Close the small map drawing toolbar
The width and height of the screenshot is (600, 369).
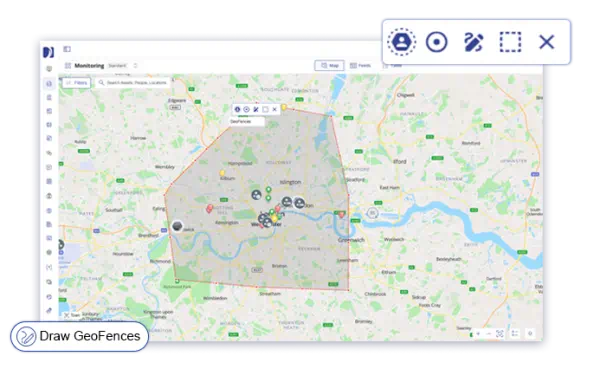[274, 109]
